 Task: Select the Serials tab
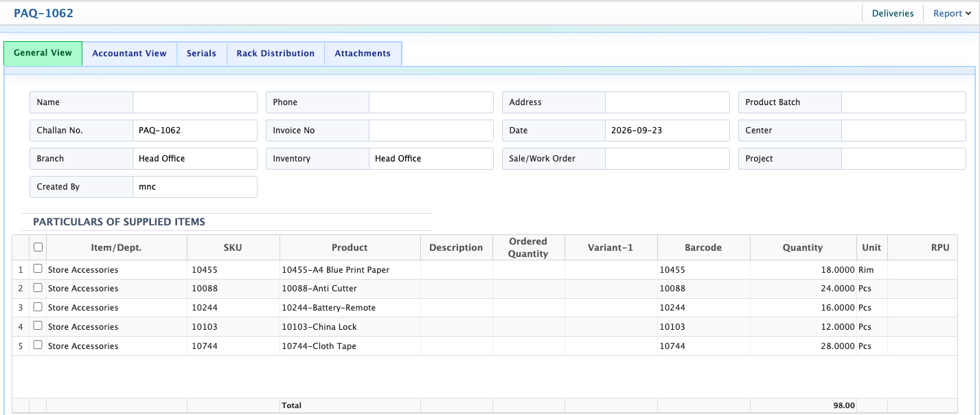(x=201, y=54)
